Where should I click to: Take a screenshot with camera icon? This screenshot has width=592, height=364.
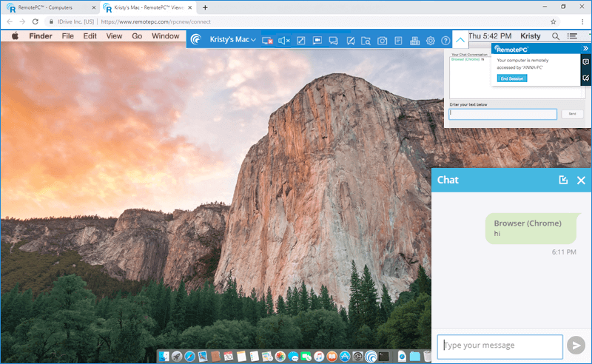pyautogui.click(x=382, y=40)
